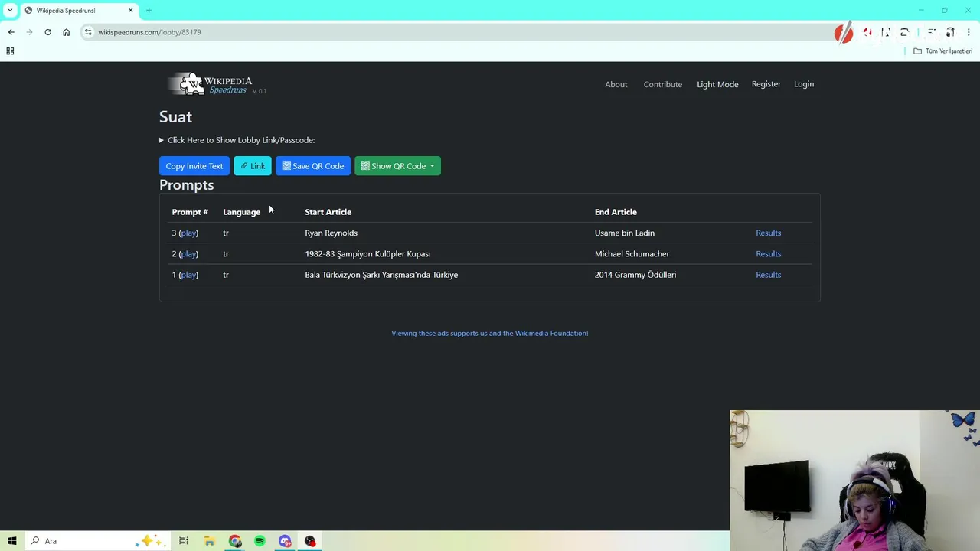Click the address bar URL field
The height and width of the screenshot is (551, 980).
pyautogui.click(x=459, y=32)
